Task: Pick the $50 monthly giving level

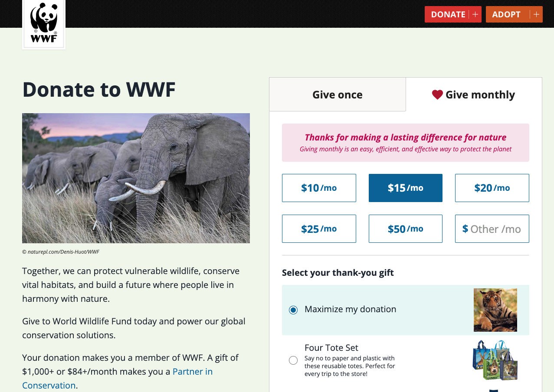Action: pos(405,229)
